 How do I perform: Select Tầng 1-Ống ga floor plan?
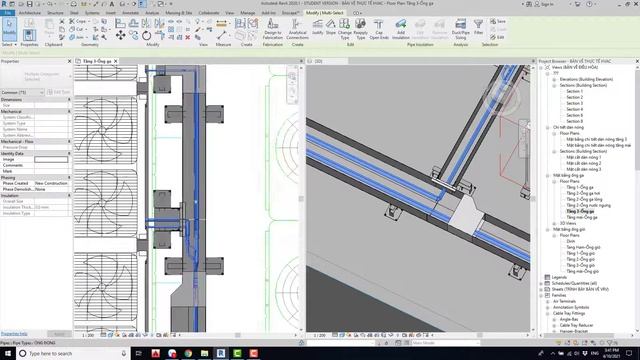point(580,187)
